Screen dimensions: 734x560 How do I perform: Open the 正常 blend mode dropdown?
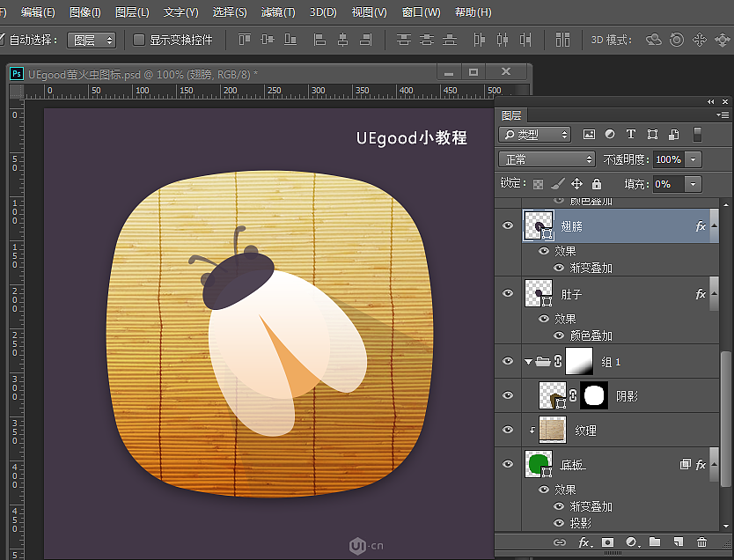pos(547,159)
